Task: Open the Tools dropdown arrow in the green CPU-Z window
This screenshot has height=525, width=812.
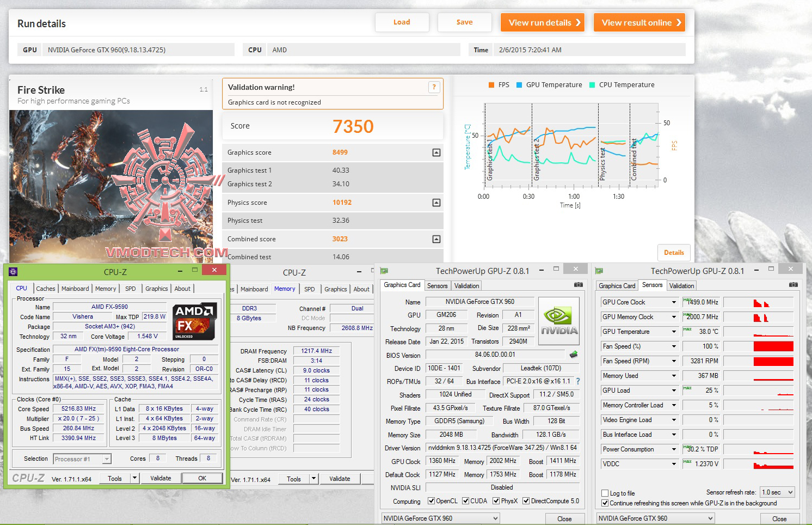Action: pos(134,478)
